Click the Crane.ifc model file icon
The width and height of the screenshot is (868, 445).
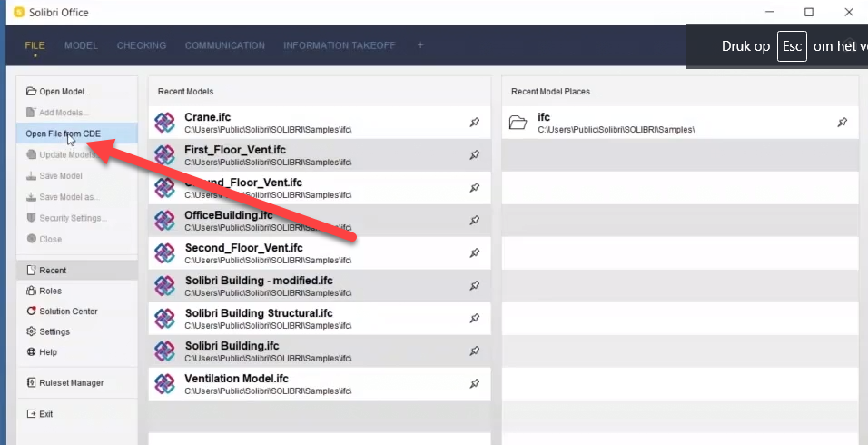(164, 123)
